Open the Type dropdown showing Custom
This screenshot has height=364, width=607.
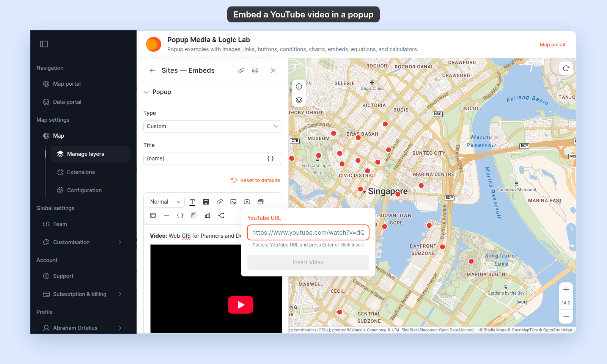click(213, 126)
